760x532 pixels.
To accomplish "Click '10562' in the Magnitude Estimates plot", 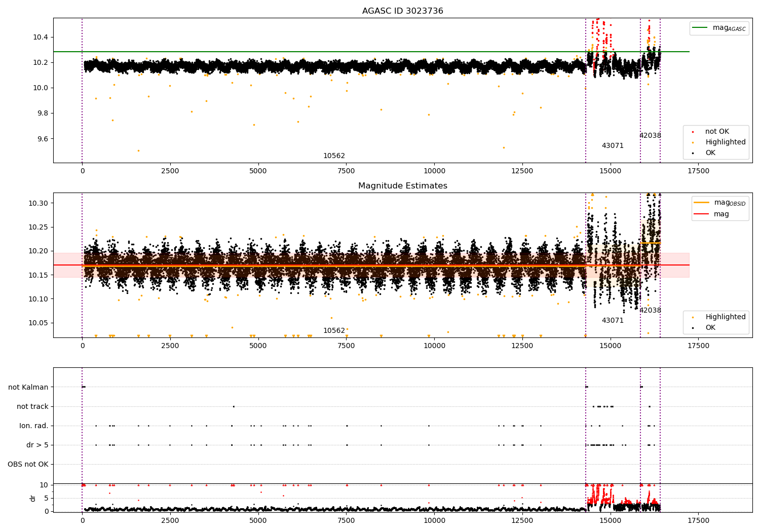I will click(x=334, y=330).
